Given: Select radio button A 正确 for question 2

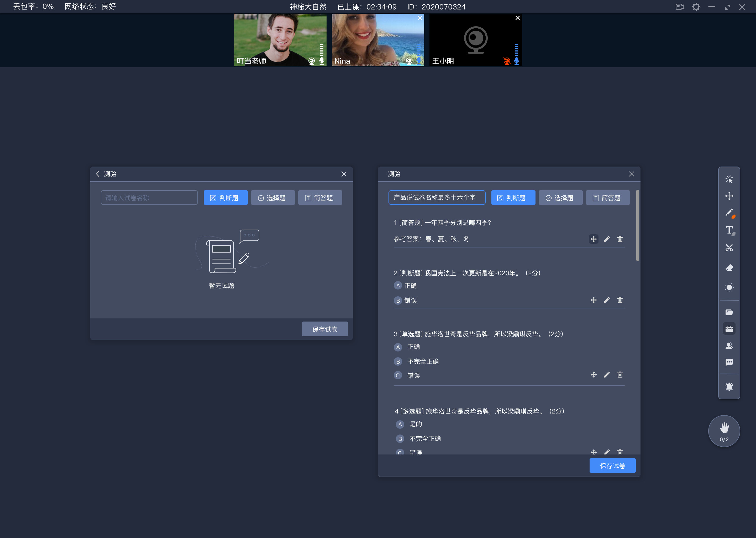Looking at the screenshot, I should tap(397, 285).
